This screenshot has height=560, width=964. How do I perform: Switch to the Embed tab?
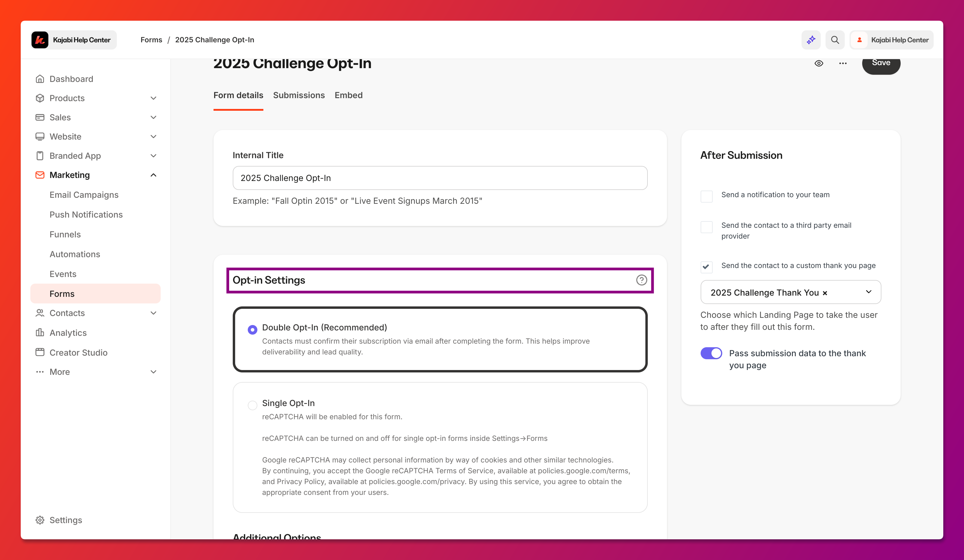[x=348, y=95]
